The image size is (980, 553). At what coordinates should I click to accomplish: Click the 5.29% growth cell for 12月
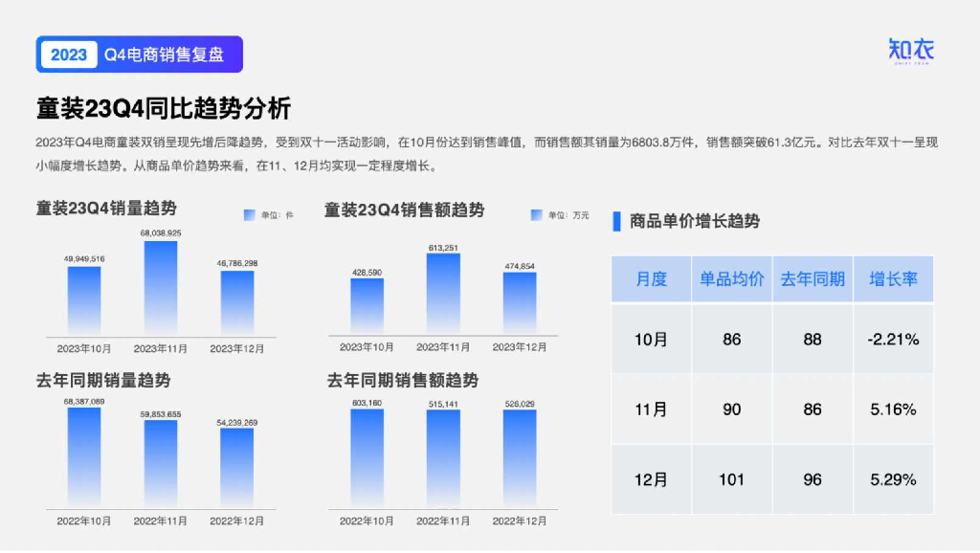coord(894,480)
